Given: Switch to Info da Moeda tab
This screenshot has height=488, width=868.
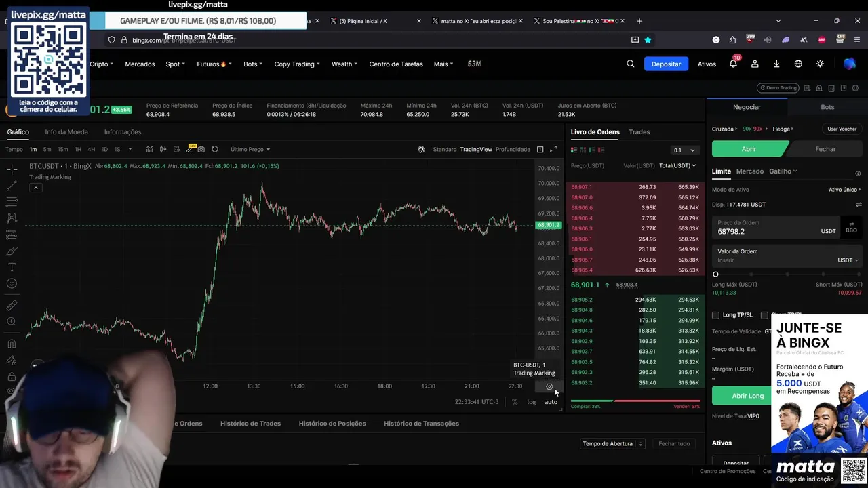Looking at the screenshot, I should (x=66, y=132).
